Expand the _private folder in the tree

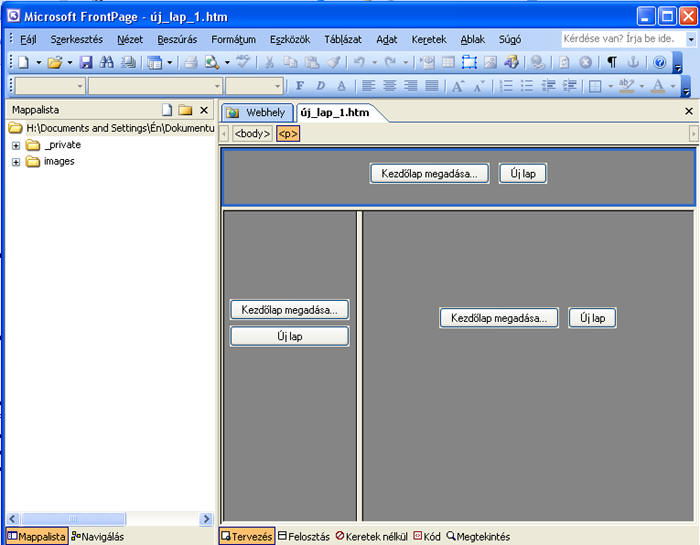(16, 146)
